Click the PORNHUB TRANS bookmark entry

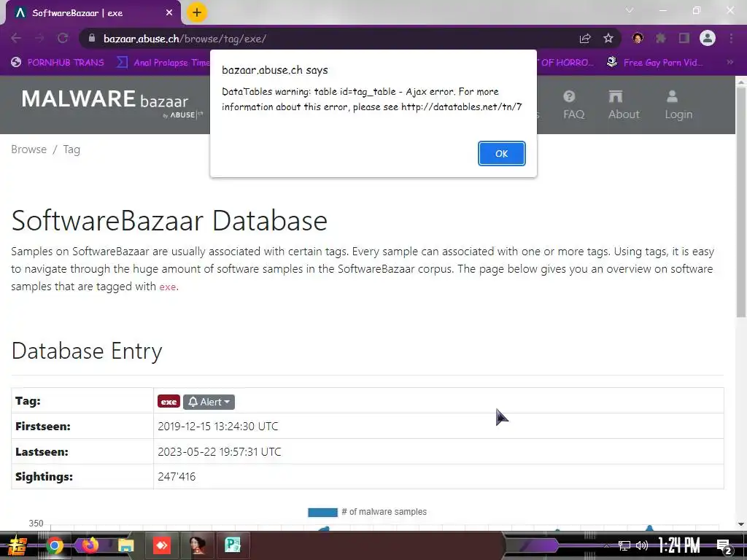58,63
